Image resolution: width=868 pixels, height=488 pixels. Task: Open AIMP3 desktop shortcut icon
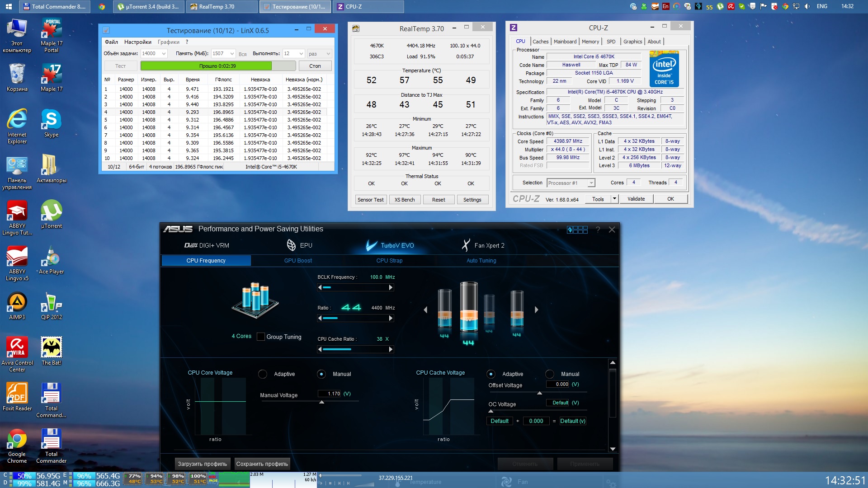(17, 302)
